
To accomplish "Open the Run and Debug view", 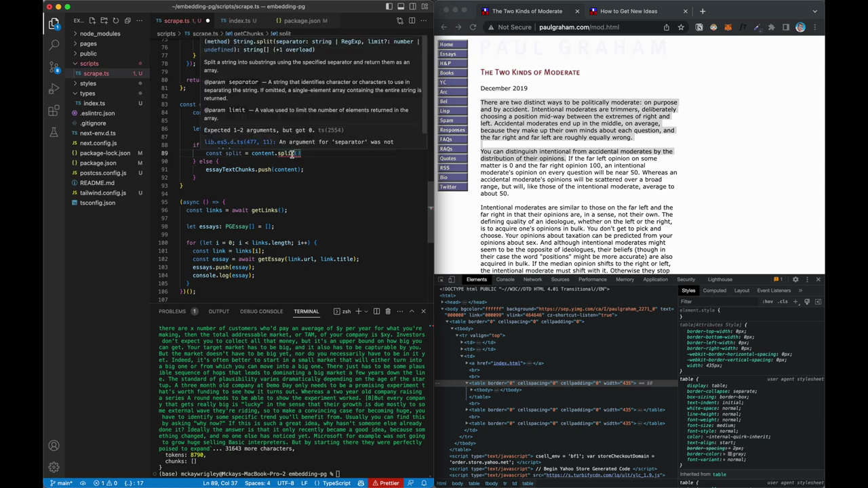I will coord(54,89).
